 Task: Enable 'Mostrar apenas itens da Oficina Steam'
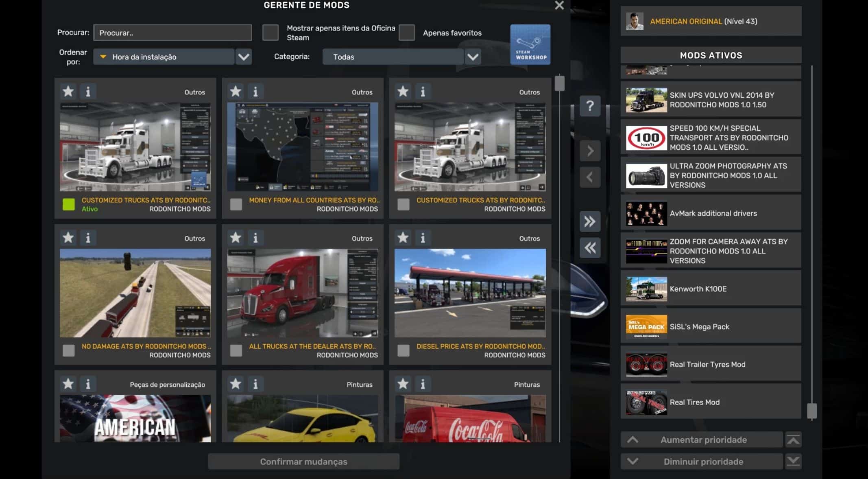[270, 33]
